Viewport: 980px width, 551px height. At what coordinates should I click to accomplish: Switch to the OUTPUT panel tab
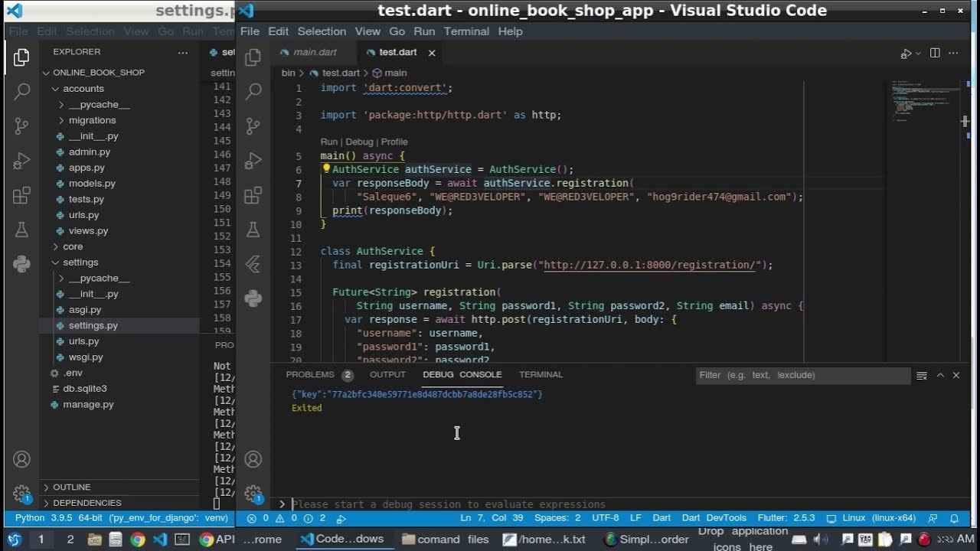[387, 375]
